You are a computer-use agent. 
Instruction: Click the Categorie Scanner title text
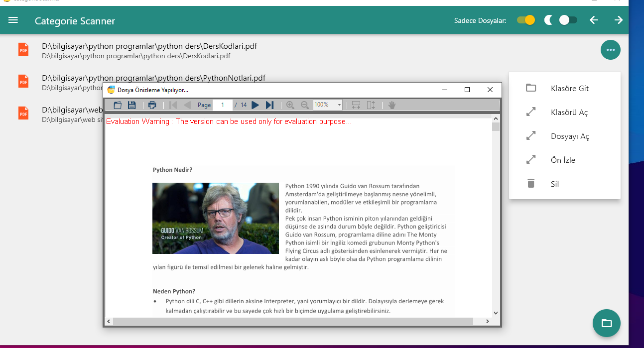(x=75, y=21)
